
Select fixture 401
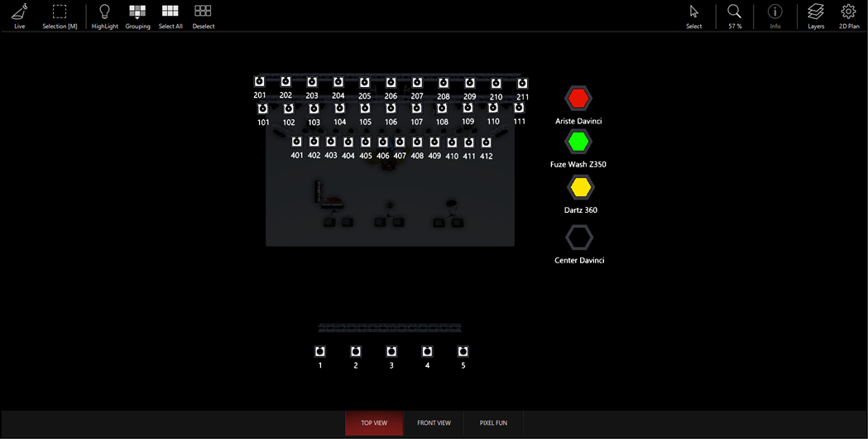tap(297, 142)
